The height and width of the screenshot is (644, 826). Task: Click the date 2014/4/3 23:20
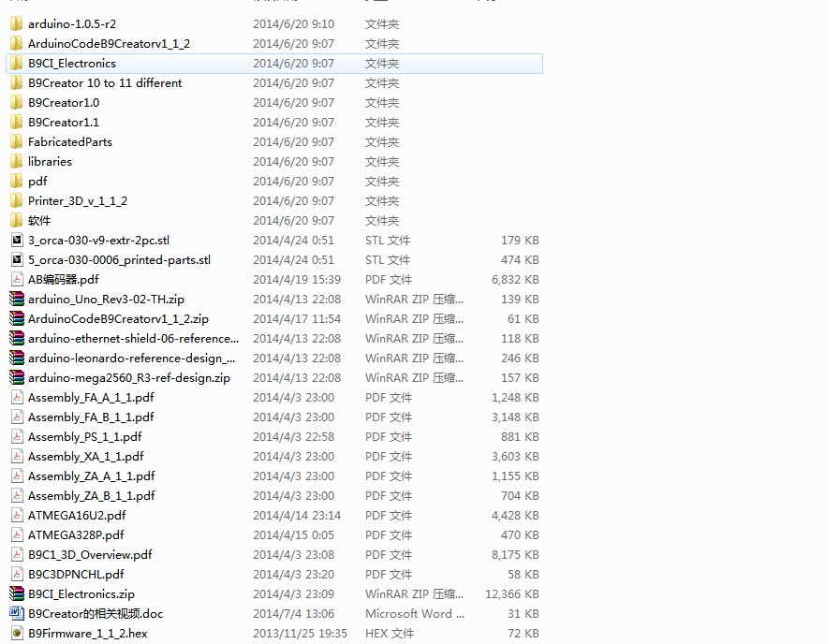293,574
